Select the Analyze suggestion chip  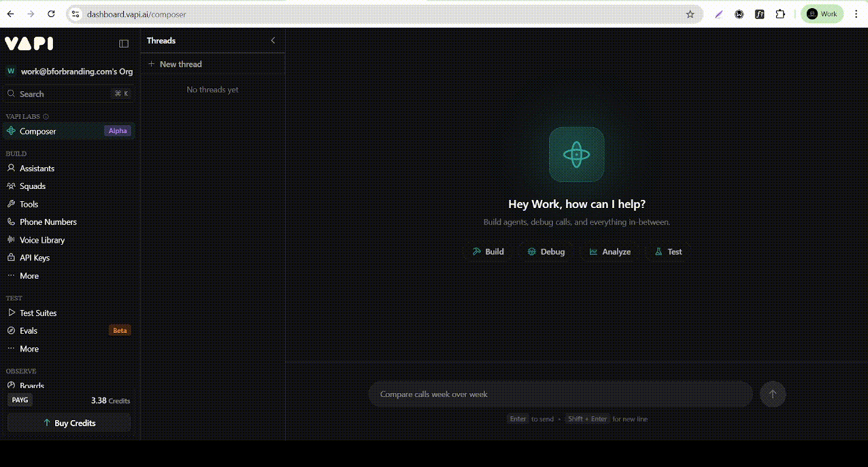tap(610, 252)
